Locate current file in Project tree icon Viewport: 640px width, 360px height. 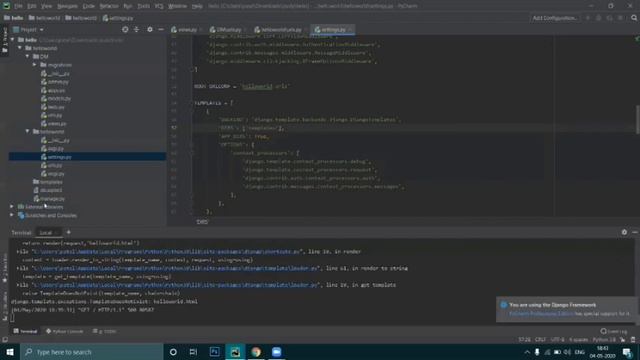[x=125, y=29]
